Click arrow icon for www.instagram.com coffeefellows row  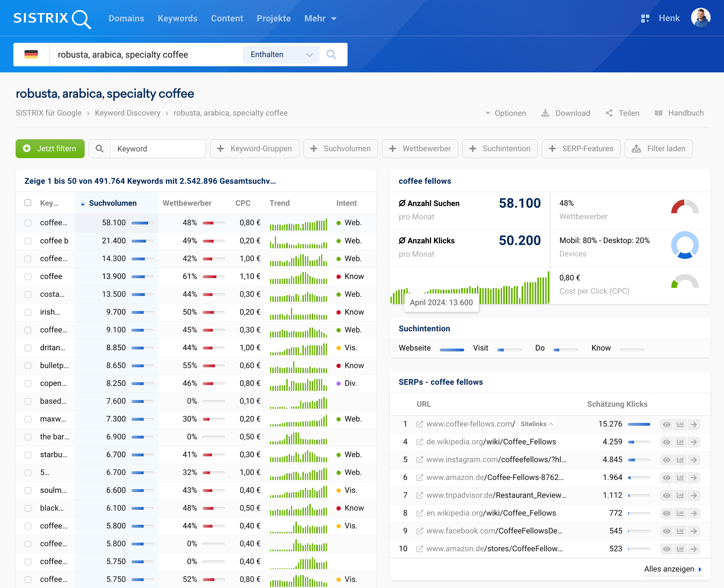pos(694,460)
